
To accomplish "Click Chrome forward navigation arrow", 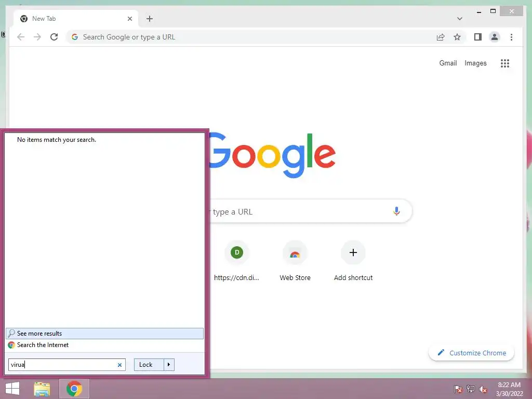I will (37, 37).
